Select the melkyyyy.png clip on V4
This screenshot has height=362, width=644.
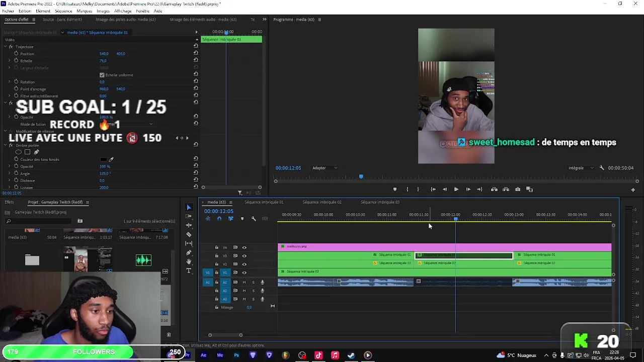point(444,247)
